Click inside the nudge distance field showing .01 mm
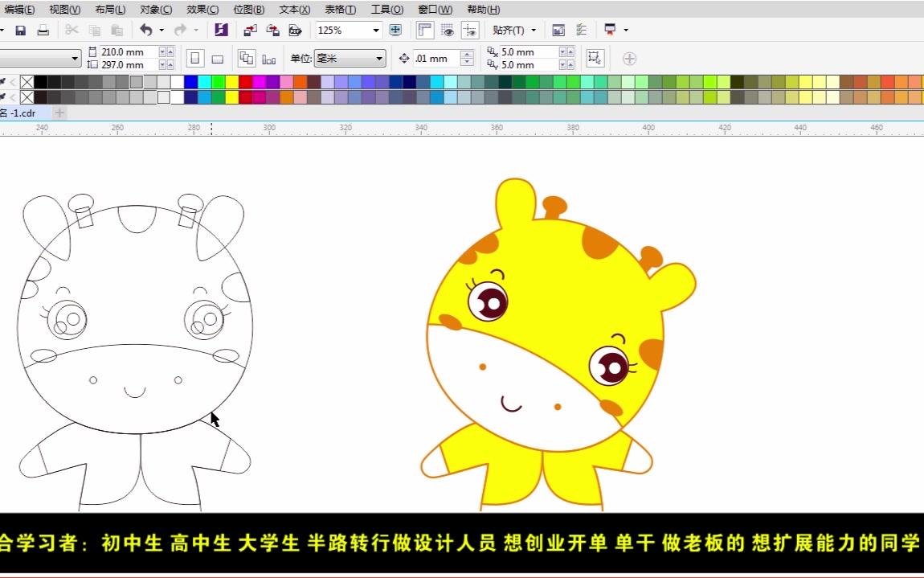The image size is (924, 578). pos(434,58)
